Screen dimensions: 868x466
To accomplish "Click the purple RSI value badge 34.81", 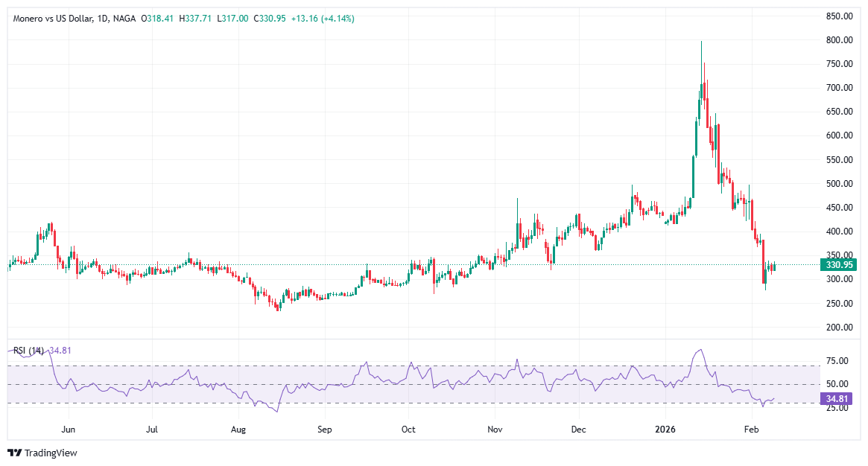I will [835, 400].
